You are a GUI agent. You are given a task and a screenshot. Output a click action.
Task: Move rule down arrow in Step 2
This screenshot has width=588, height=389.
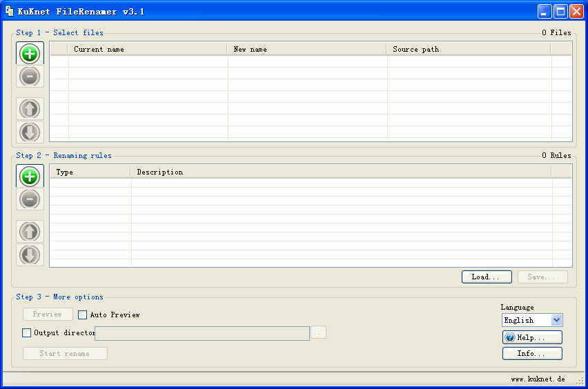30,255
